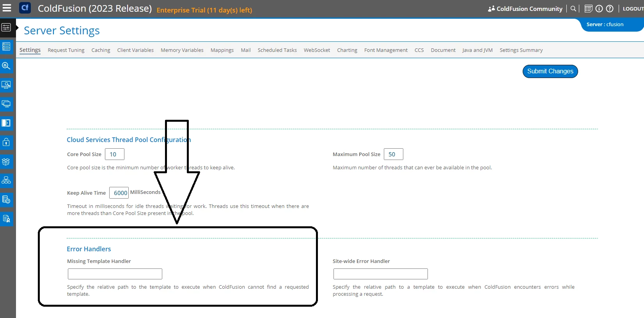Open the network hierarchy icon in the sidebar

click(6, 180)
